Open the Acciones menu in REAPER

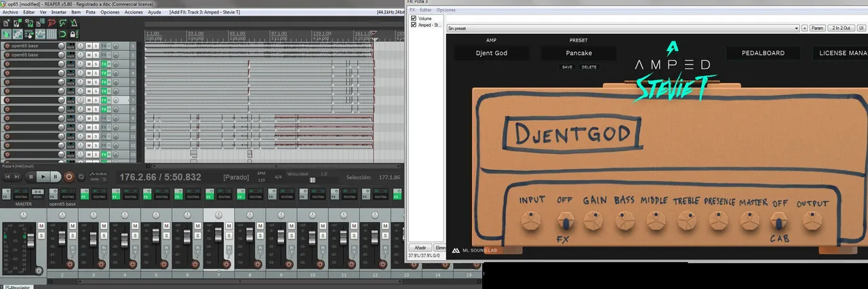click(134, 12)
